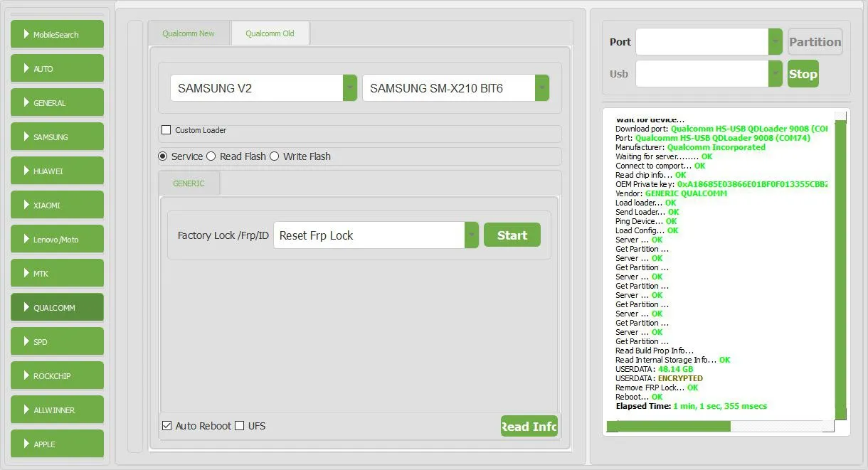Uncheck the Auto Reboot checkbox

[x=167, y=426]
